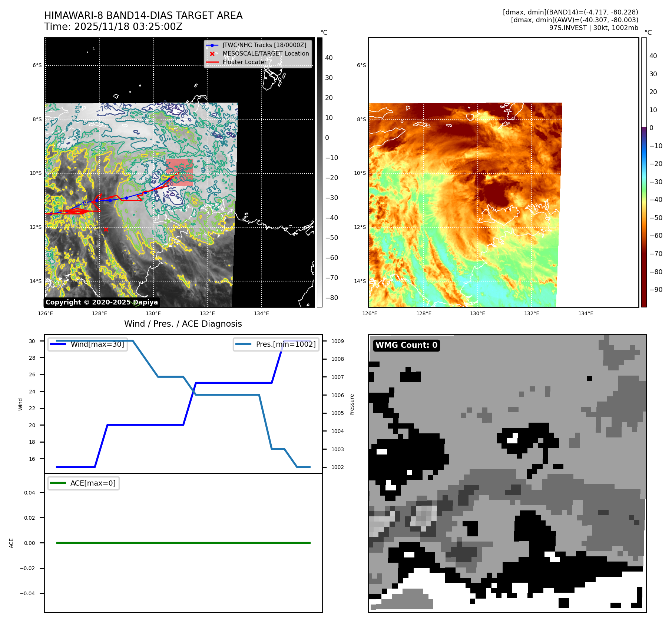Click the green ACE line swatch in the legend
The height and width of the screenshot is (626, 672).
tap(58, 483)
